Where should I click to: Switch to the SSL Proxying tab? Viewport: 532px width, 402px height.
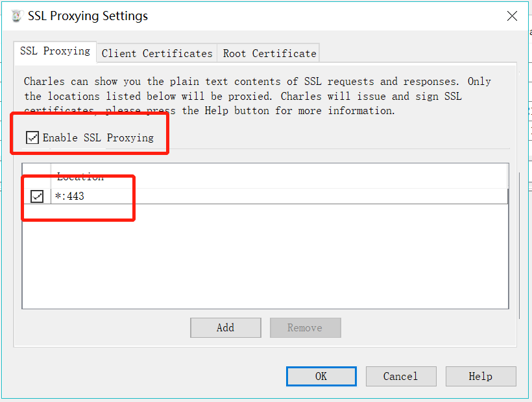[x=55, y=51]
